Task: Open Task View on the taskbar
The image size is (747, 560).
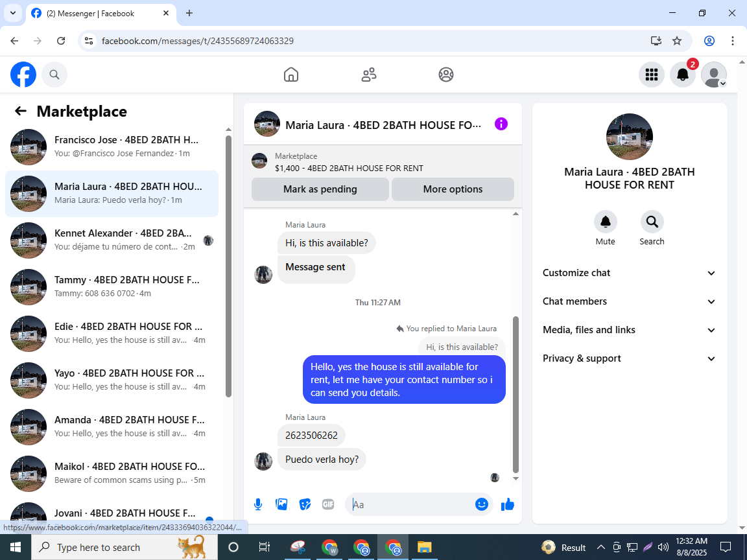Action: 265,547
